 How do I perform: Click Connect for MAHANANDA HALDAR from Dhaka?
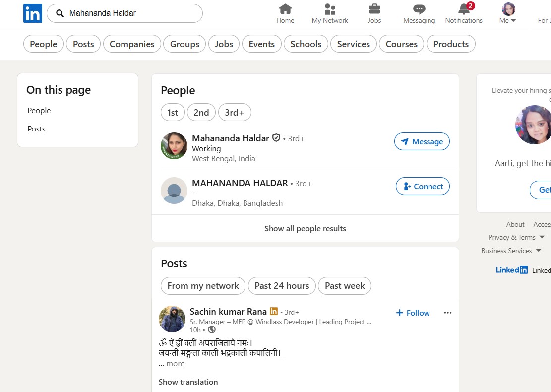tap(423, 186)
